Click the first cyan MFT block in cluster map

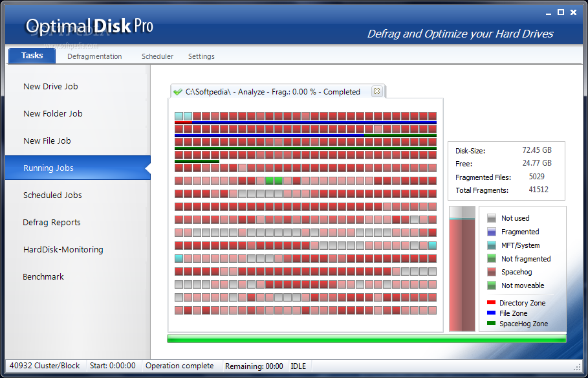(179, 116)
